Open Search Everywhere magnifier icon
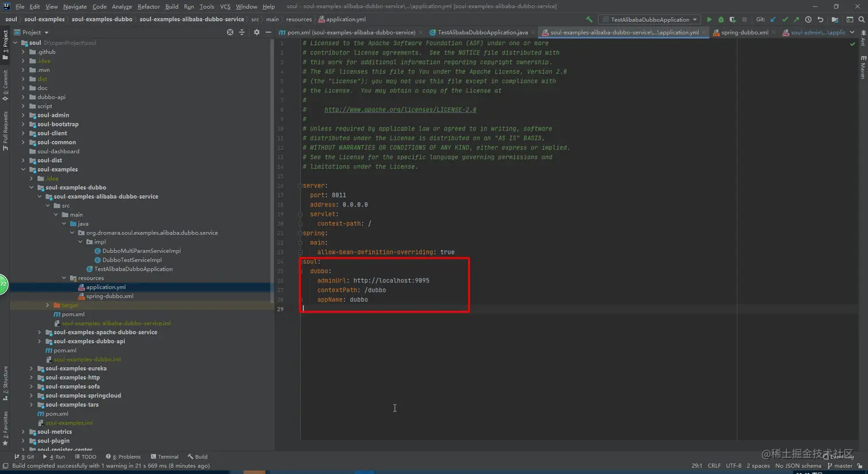 (862, 20)
